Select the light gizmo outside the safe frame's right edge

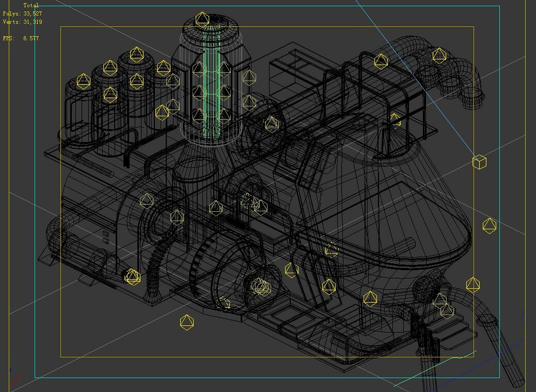490,226
